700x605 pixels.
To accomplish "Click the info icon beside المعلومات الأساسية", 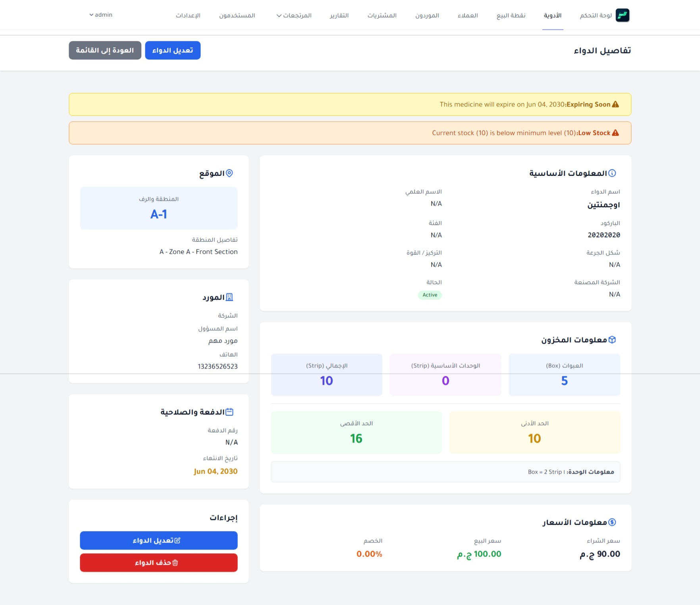I will point(612,173).
